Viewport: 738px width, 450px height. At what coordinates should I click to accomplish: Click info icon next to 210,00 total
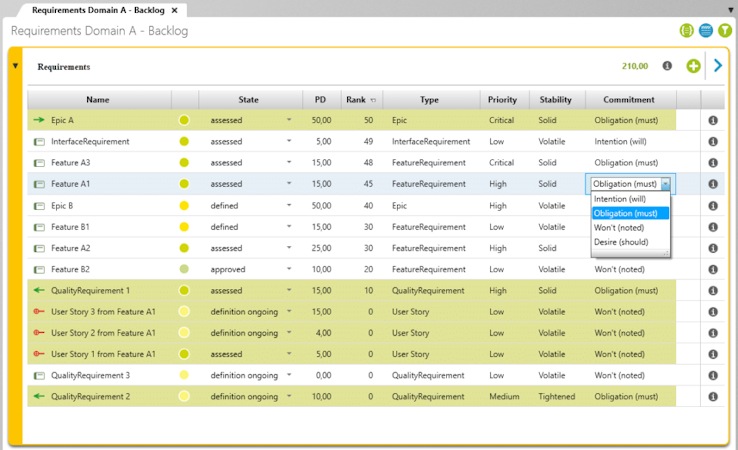click(667, 66)
